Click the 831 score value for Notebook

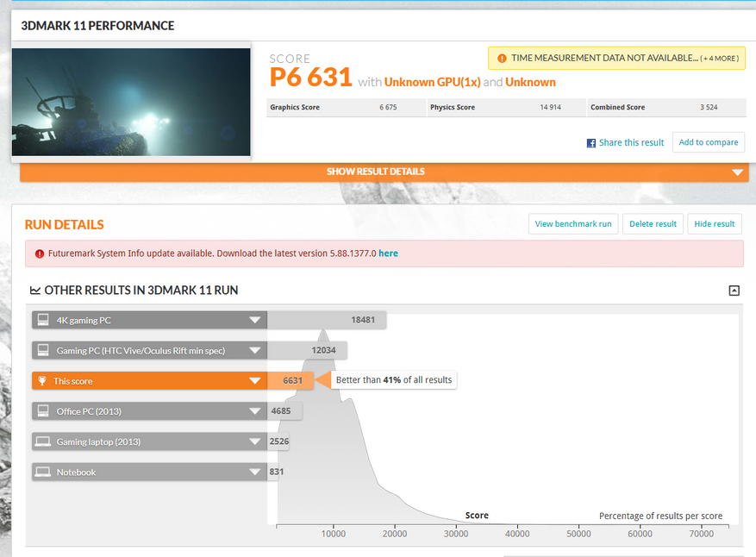coord(276,472)
